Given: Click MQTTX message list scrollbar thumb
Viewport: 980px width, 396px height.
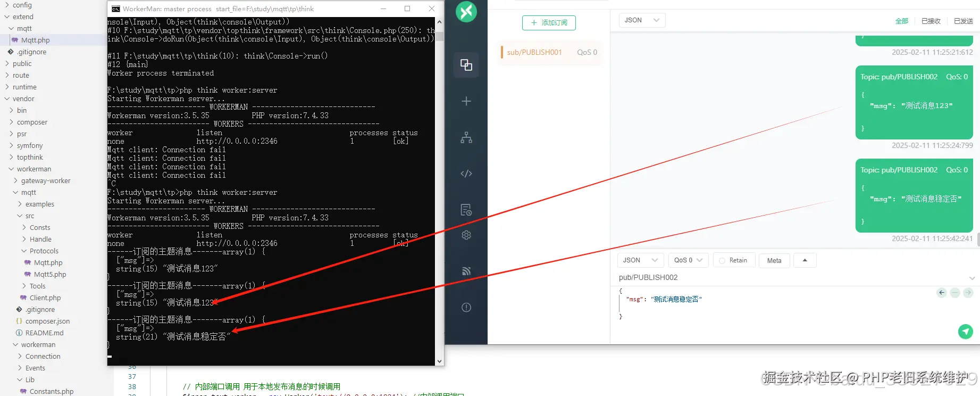Looking at the screenshot, I should click(x=978, y=239).
